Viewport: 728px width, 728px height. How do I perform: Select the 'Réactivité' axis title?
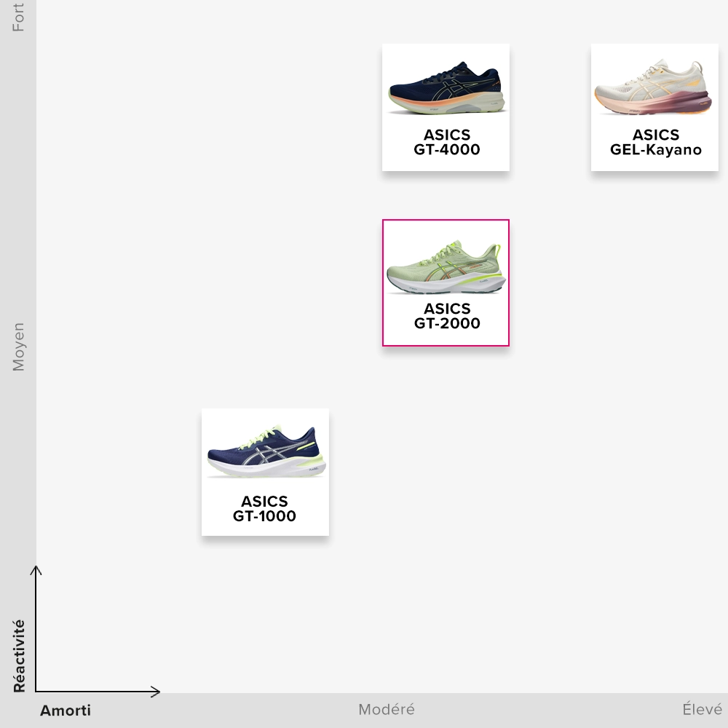point(19,655)
